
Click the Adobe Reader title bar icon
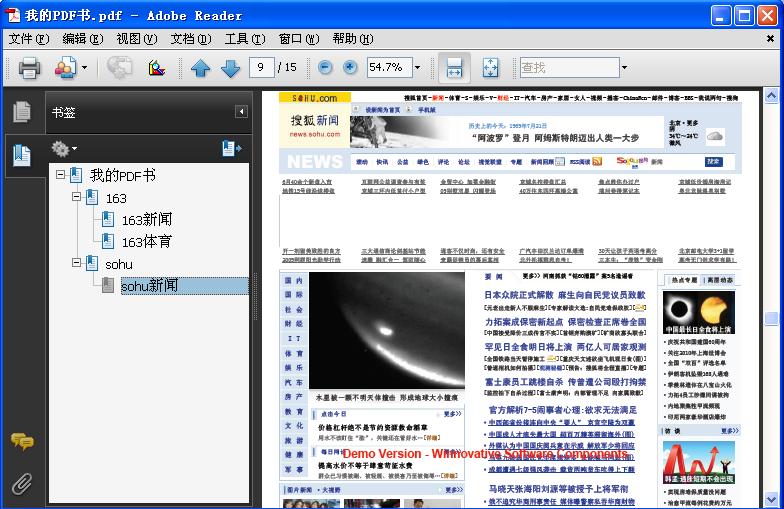[12, 14]
